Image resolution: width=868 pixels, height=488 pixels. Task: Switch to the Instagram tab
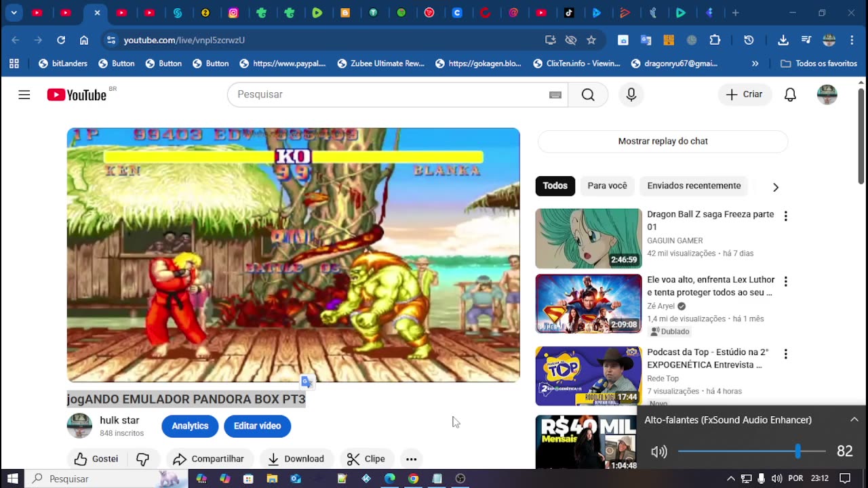233,13
